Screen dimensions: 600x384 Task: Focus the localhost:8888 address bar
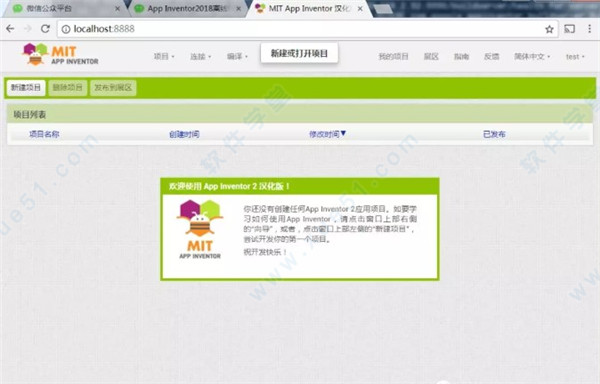pyautogui.click(x=308, y=29)
